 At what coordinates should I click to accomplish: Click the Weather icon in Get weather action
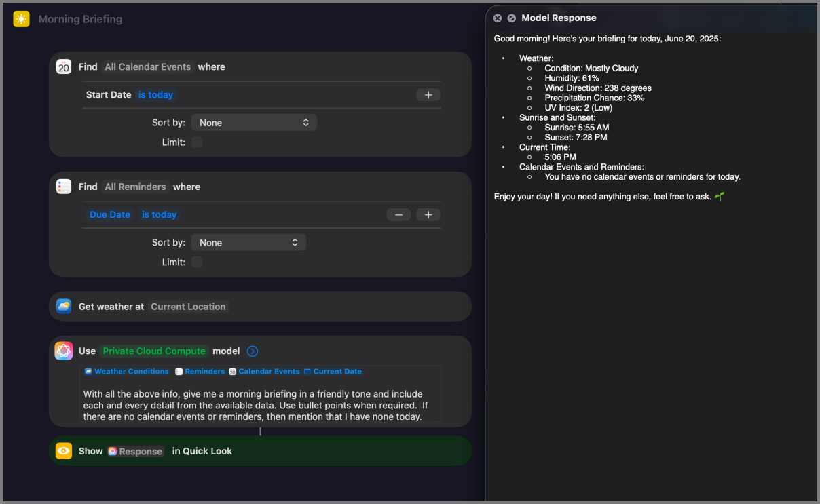pos(64,307)
